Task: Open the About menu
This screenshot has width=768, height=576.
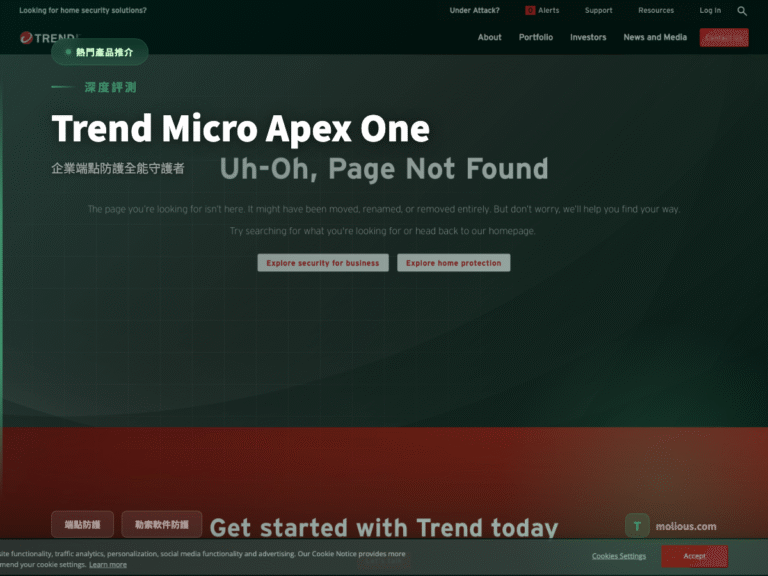Action: coord(489,37)
